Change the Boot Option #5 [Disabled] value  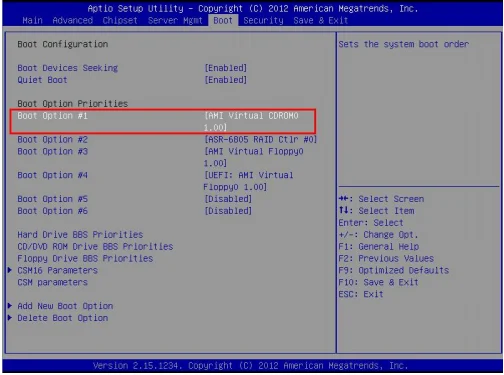228,199
